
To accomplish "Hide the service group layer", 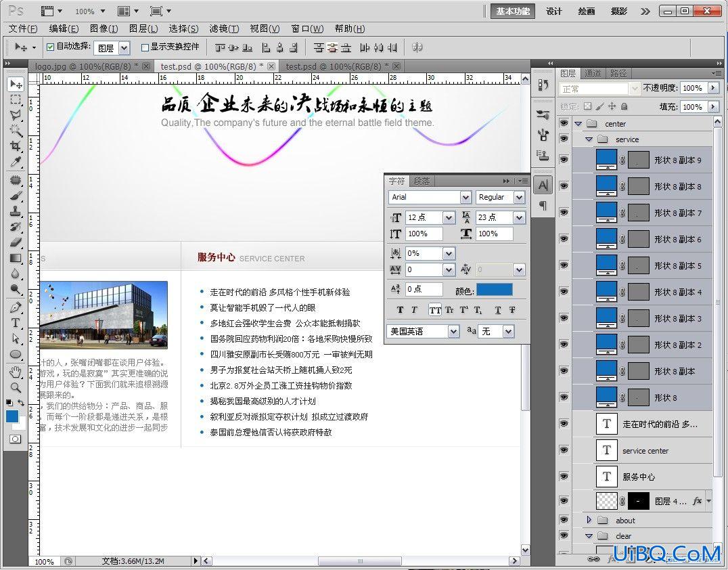I will pos(564,139).
